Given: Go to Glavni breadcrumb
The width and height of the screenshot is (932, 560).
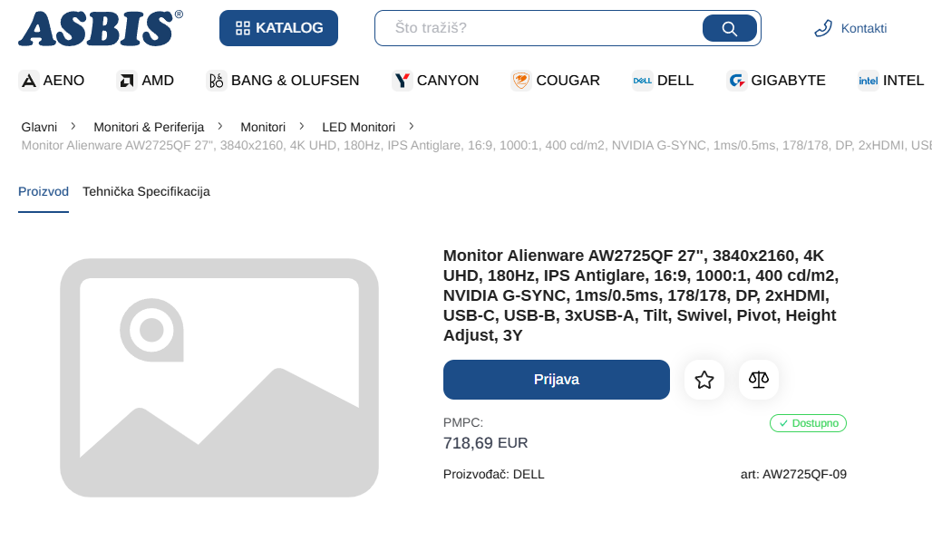Looking at the screenshot, I should point(39,127).
